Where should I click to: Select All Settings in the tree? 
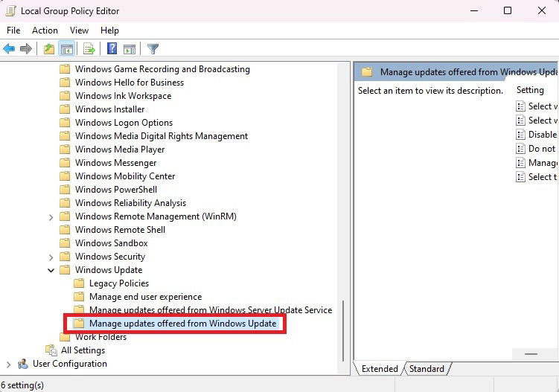(83, 350)
